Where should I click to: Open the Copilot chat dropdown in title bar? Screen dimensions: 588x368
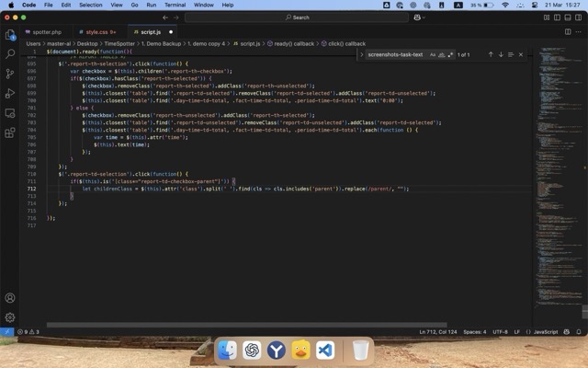tap(423, 17)
